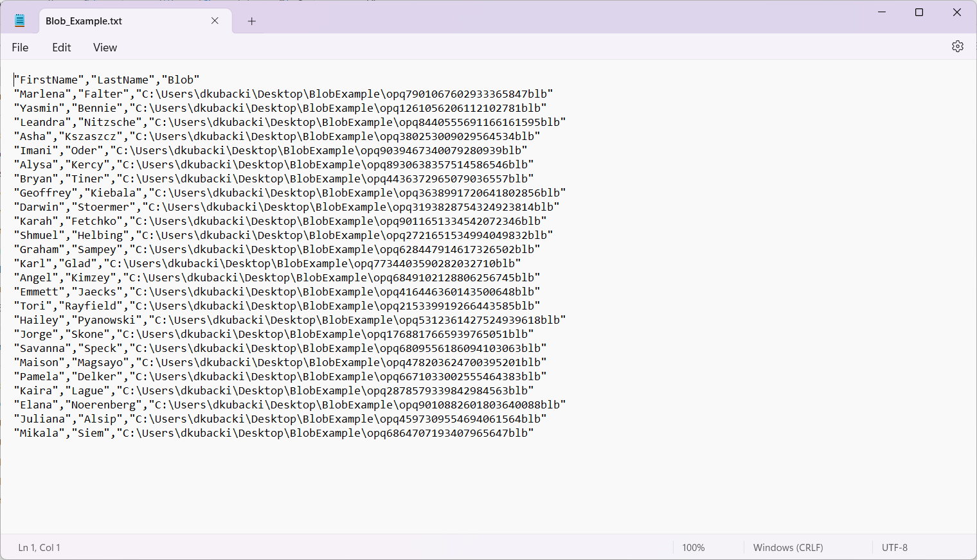Add a new tab with plus button

coord(252,21)
